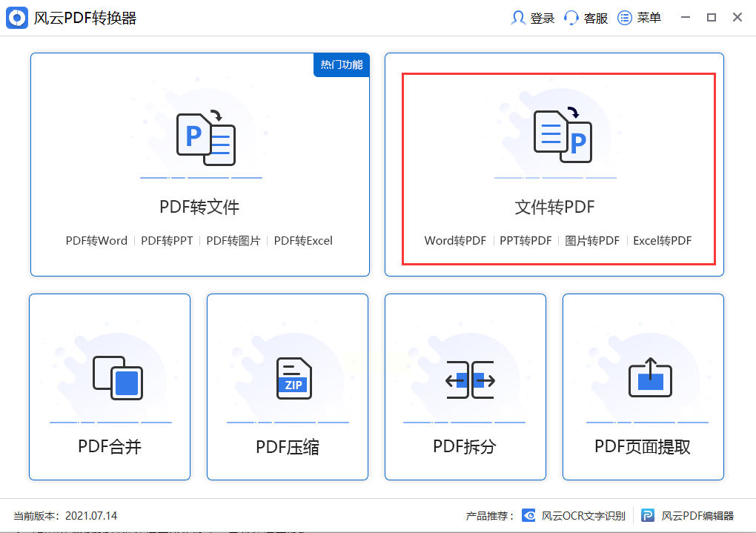Screen dimensions: 756x533
Task: Click the 产品推荐 label
Action: (490, 516)
